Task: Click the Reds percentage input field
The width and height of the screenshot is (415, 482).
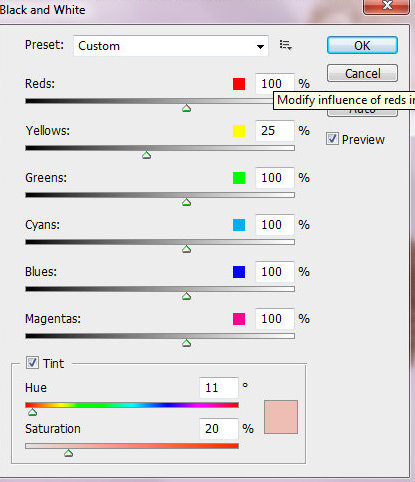Action: point(275,84)
